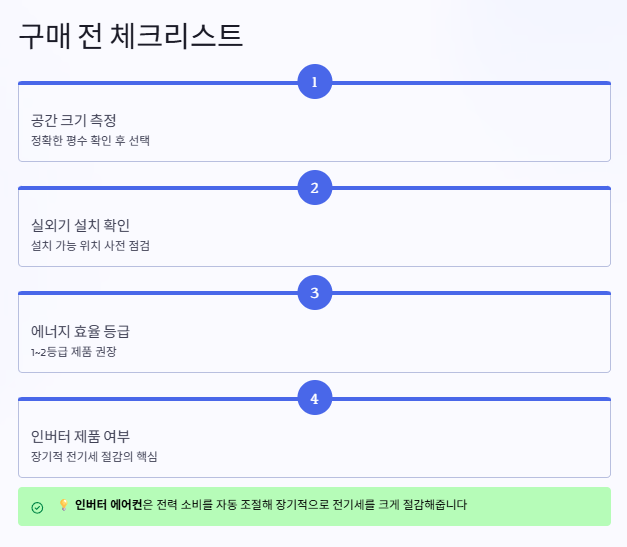Click the blue top bar of card 1

[158, 83]
